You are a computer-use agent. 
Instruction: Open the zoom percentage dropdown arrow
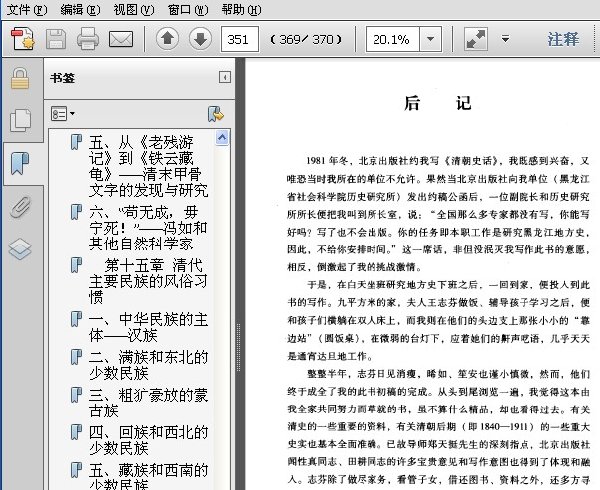430,39
